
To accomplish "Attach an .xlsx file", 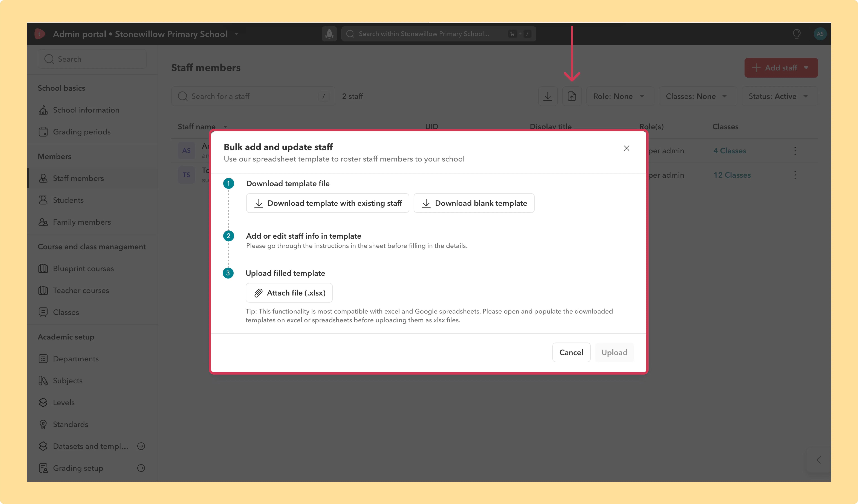I will tap(289, 293).
